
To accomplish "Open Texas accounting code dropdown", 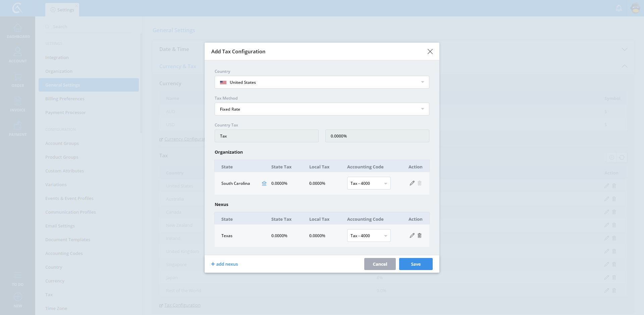I will (369, 235).
